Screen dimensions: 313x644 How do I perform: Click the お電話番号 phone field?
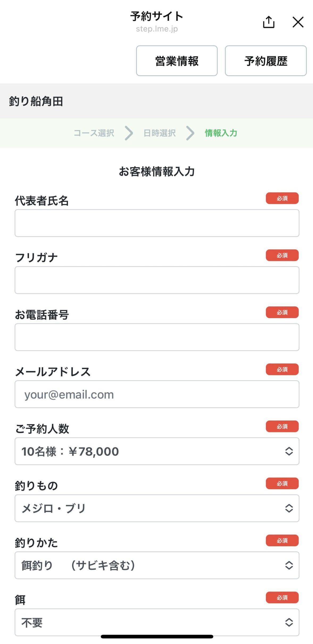(157, 337)
